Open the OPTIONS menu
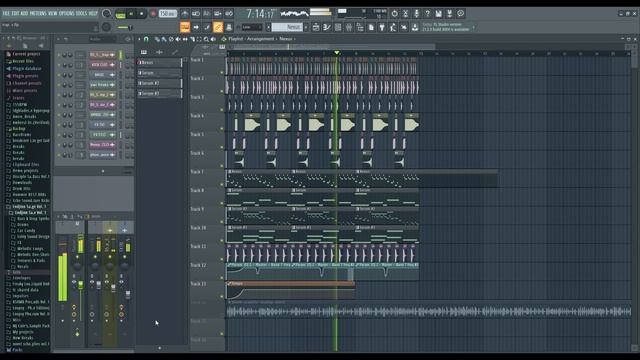Image resolution: width=640 pixels, height=360 pixels. pyautogui.click(x=67, y=13)
